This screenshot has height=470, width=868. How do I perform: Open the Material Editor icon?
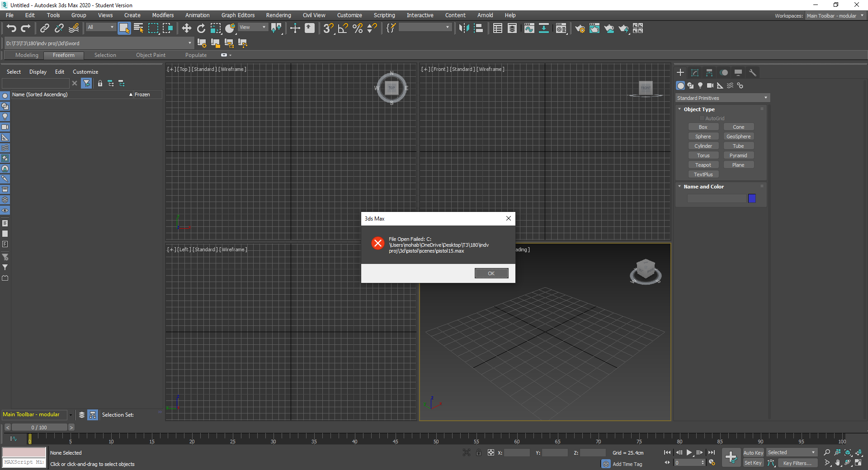561,28
